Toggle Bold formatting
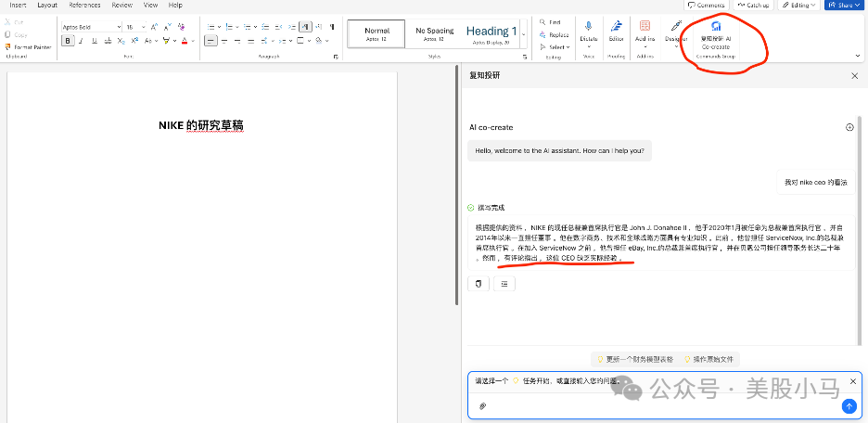868x423 pixels. pyautogui.click(x=68, y=41)
